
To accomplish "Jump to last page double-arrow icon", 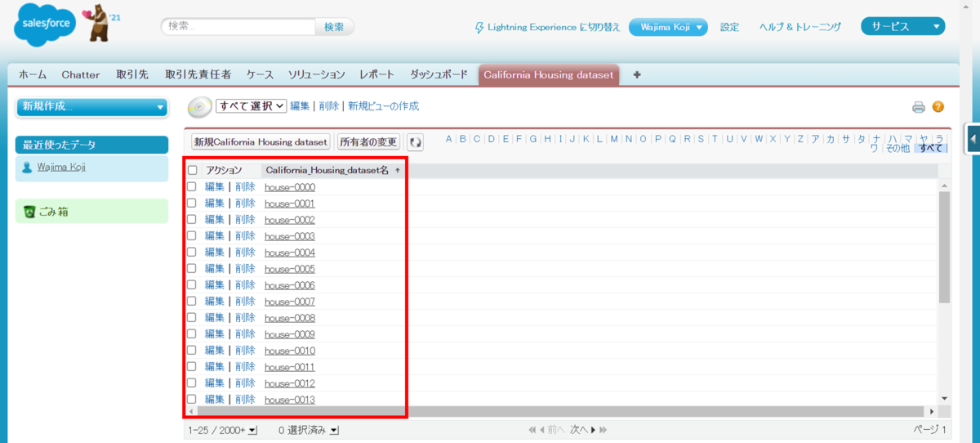I will coord(604,430).
